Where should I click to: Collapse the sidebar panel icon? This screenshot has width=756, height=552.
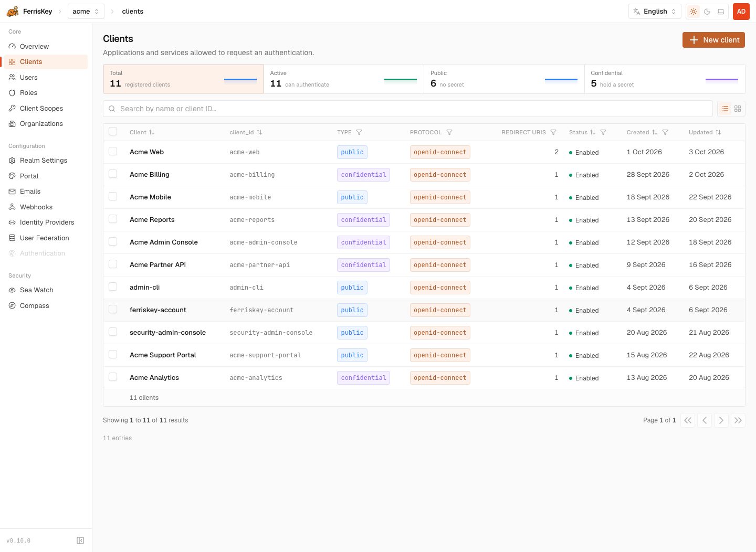point(80,540)
